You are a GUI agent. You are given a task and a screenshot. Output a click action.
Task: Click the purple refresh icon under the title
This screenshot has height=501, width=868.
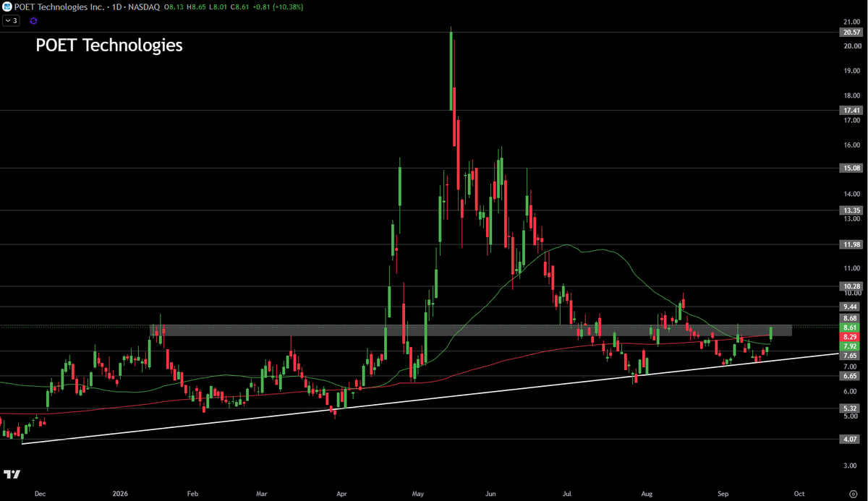33,21
